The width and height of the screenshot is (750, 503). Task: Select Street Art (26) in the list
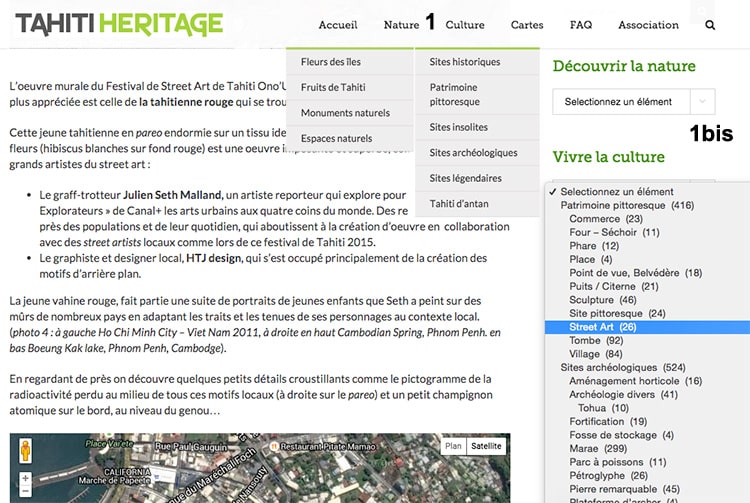point(602,327)
